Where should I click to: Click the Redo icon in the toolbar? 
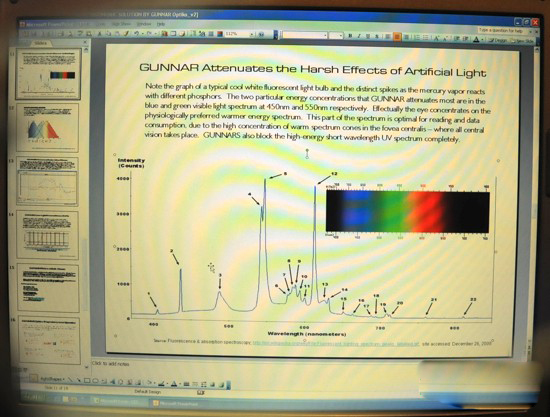(x=149, y=34)
